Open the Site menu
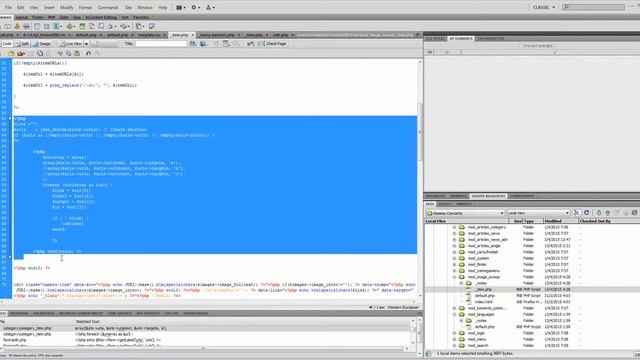This screenshot has height=360, width=640. [x=128, y=7]
